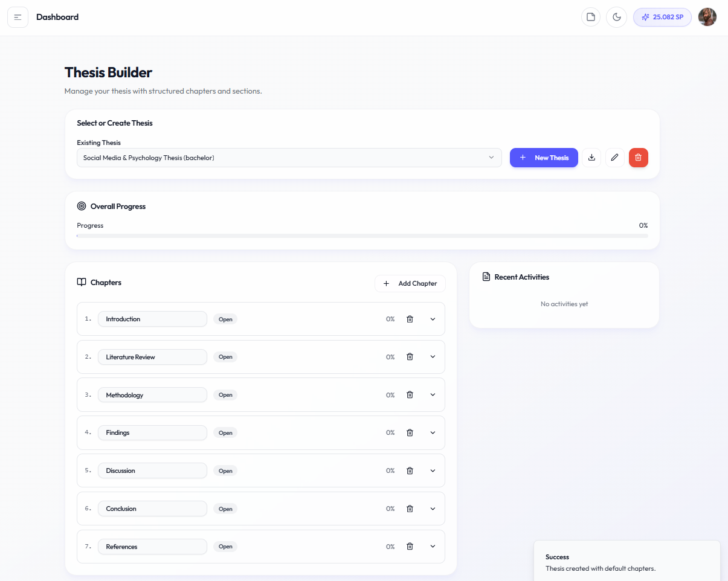Toggle dark mode with moon icon
This screenshot has width=728, height=581.
click(x=616, y=17)
